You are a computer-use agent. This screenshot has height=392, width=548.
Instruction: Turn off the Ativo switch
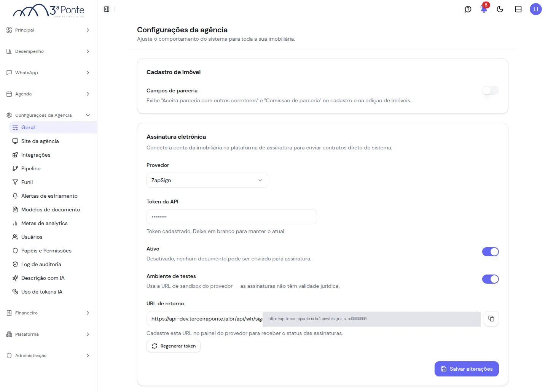point(491,252)
